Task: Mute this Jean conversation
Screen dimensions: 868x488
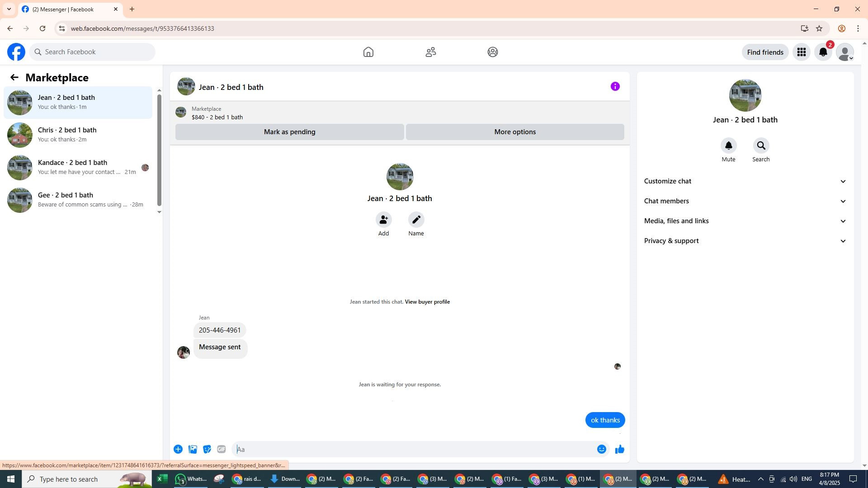Action: click(728, 146)
